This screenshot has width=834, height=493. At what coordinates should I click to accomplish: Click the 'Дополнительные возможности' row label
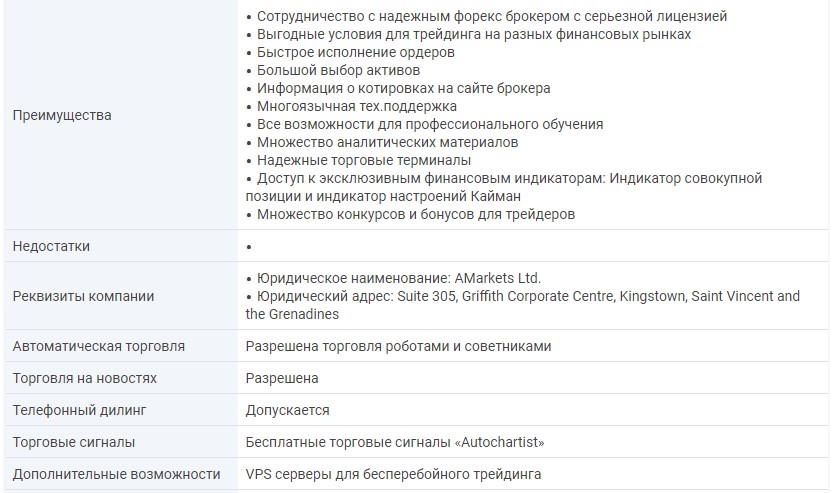[116, 474]
